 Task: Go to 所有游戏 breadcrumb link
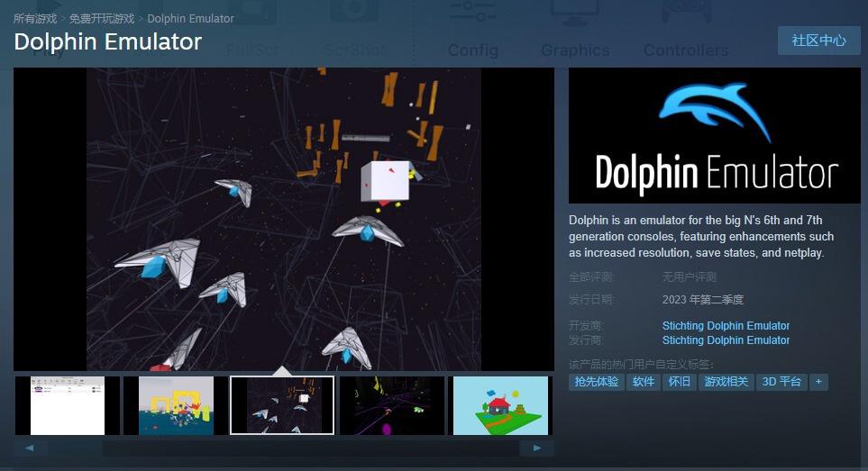click(35, 19)
